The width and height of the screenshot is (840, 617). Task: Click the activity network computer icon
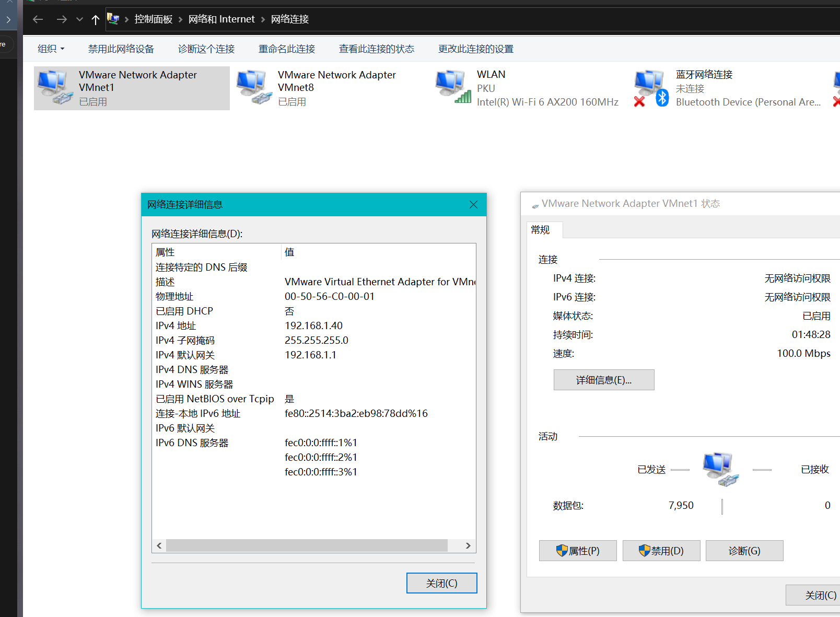[x=721, y=469]
